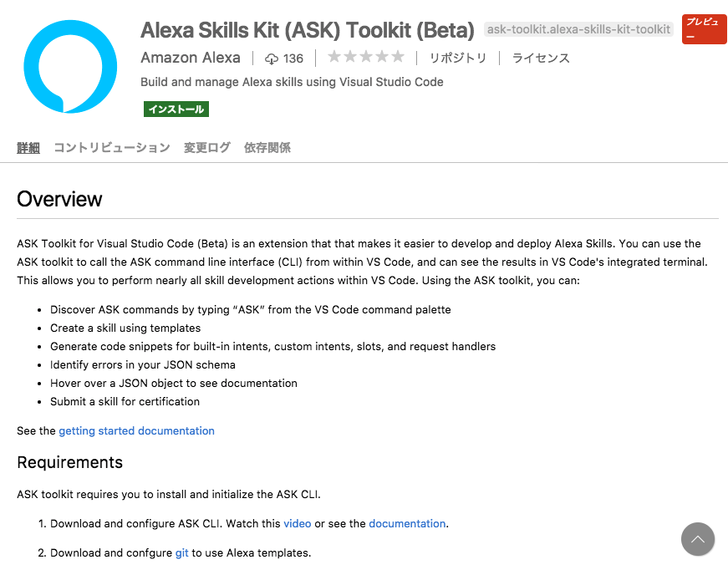Open the getting started documentation link
Viewport: 728px width, 570px height.
pyautogui.click(x=136, y=430)
